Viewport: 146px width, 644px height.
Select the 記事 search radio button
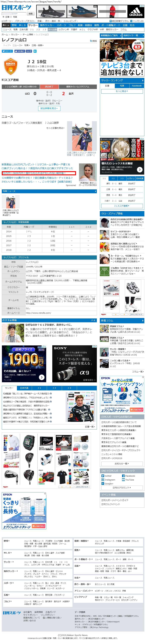coord(4,17)
